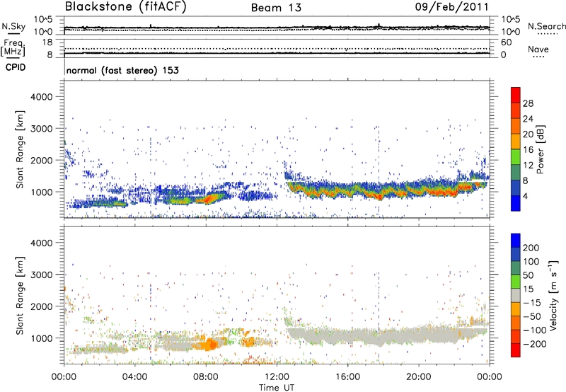The height and width of the screenshot is (392, 566).
Task: Click the Power color bar
Action: click(x=516, y=149)
